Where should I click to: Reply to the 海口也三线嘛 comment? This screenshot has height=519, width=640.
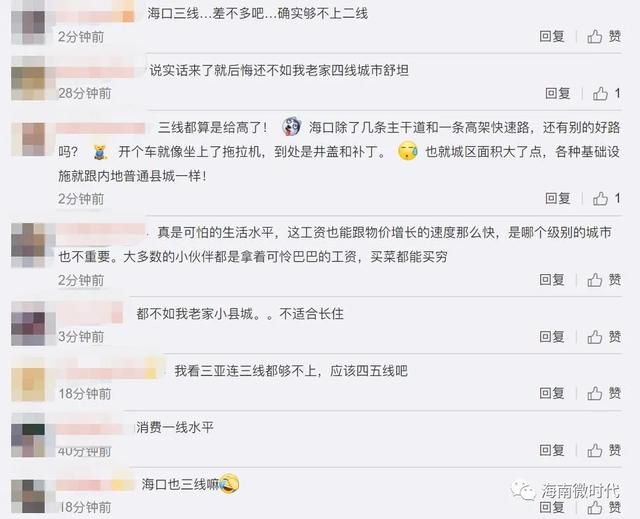click(x=552, y=507)
